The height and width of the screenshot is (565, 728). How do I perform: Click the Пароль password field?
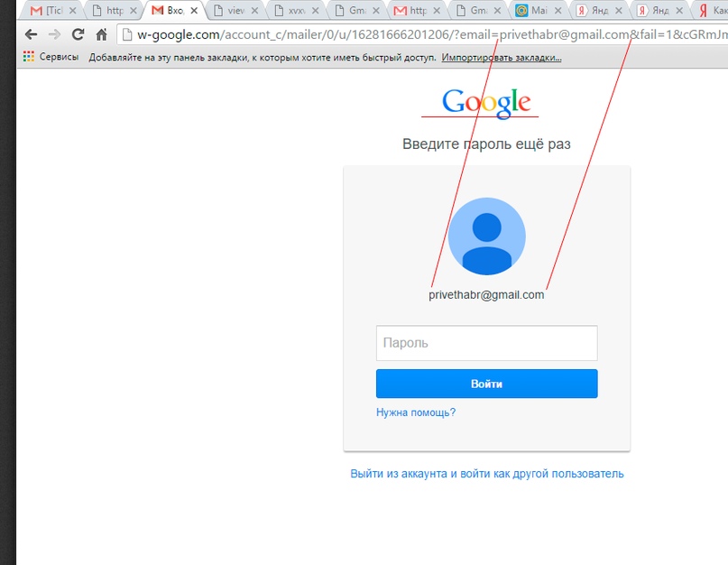486,343
